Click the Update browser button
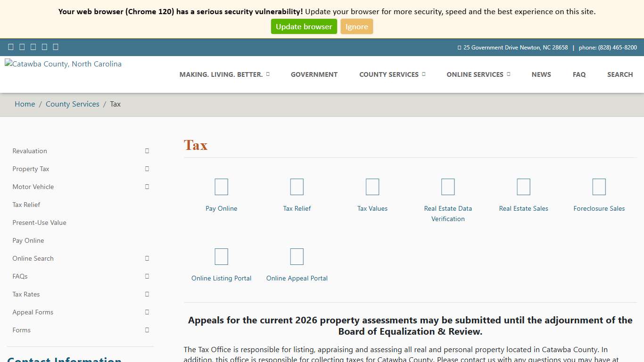Image resolution: width=644 pixels, height=362 pixels. click(304, 26)
